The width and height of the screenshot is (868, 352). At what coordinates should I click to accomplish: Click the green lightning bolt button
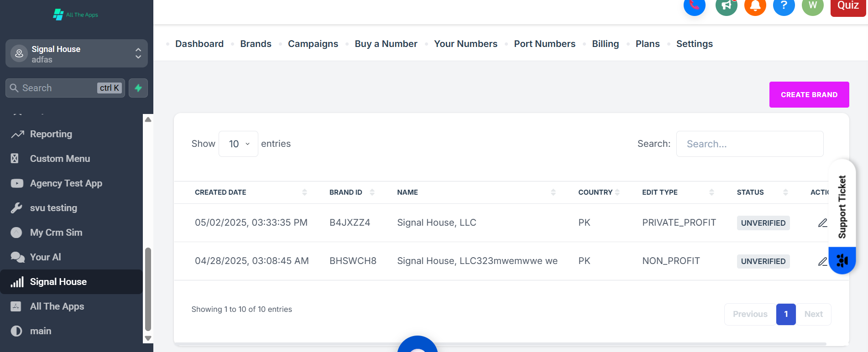click(138, 88)
